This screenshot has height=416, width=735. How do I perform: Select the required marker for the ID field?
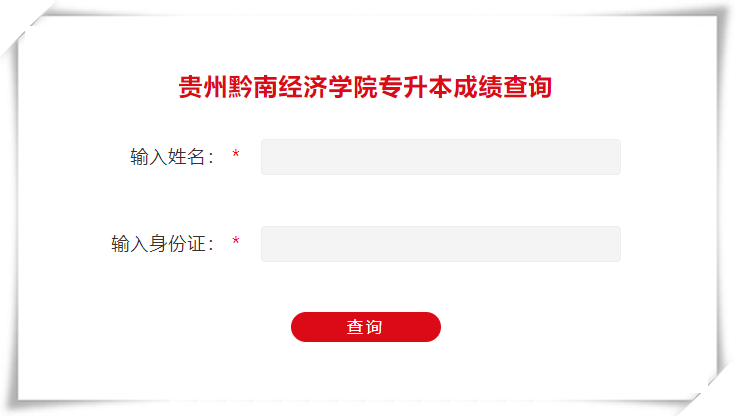(x=236, y=244)
